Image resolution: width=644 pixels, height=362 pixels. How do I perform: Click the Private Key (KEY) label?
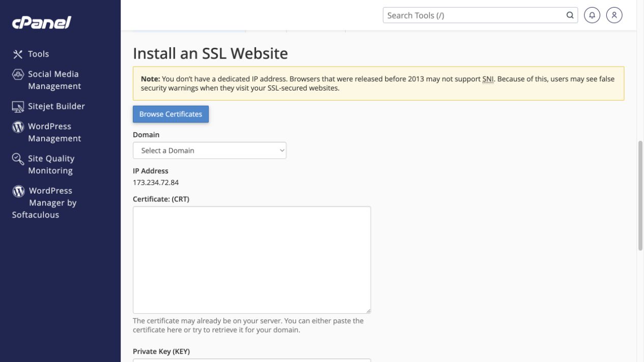161,351
